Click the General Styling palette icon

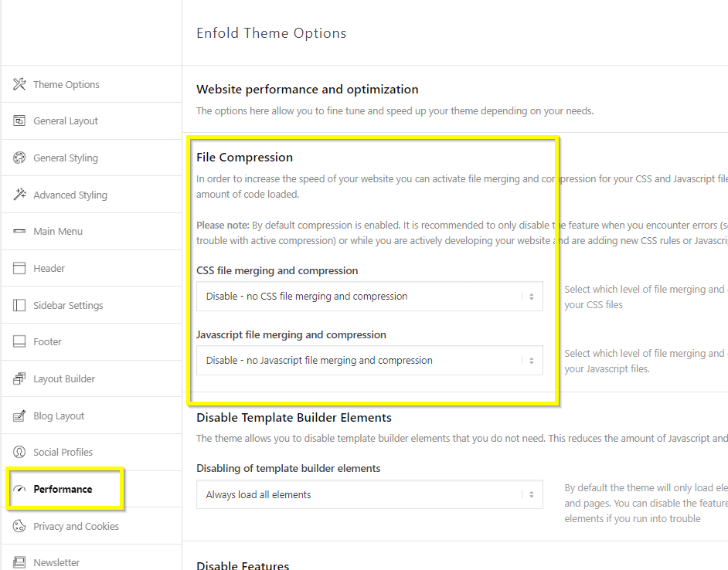tap(19, 158)
